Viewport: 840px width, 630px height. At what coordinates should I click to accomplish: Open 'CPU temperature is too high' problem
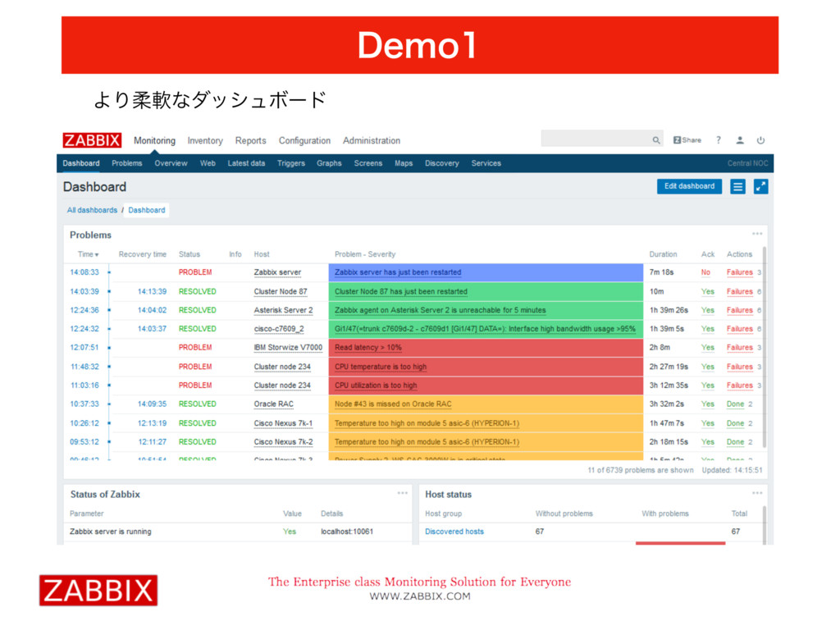click(x=381, y=367)
